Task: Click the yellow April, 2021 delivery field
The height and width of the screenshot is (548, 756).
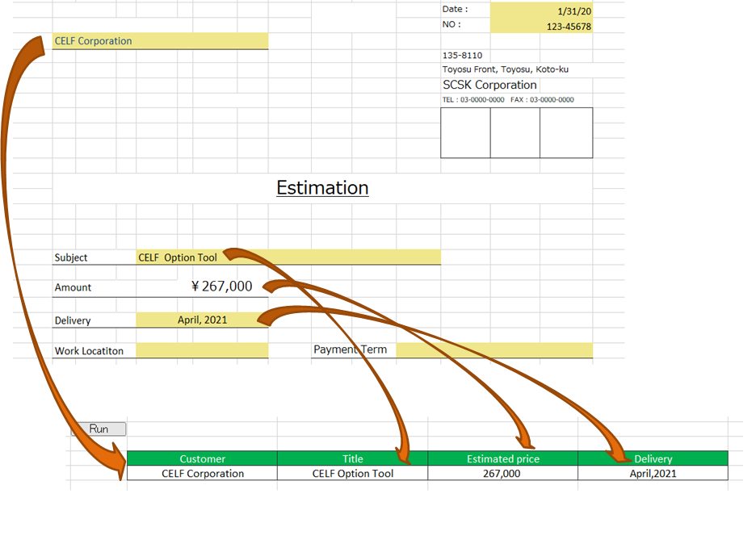Action: click(202, 320)
